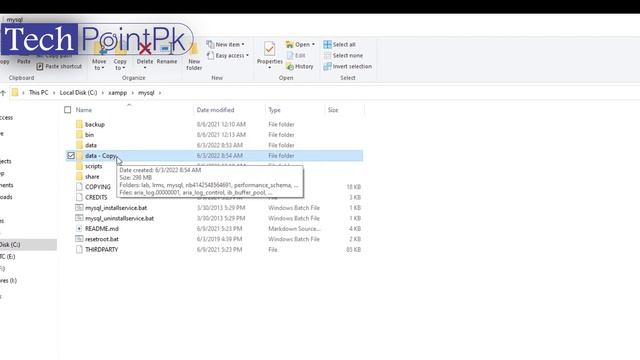
Task: Expand breadcrumb chevron after xampp
Action: point(133,93)
